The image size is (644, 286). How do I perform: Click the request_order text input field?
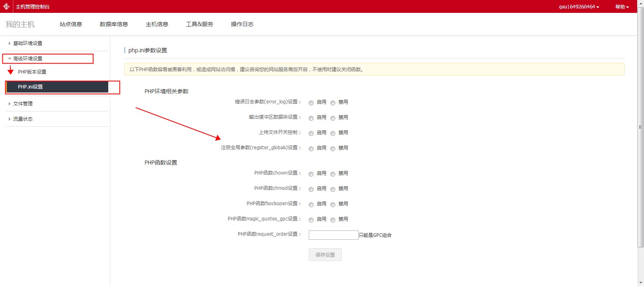click(333, 235)
